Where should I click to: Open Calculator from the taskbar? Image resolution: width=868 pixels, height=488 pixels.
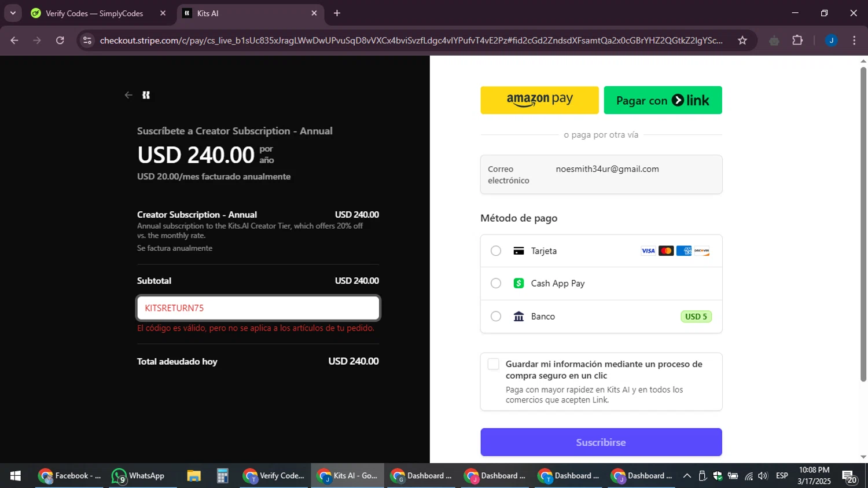[223, 476]
